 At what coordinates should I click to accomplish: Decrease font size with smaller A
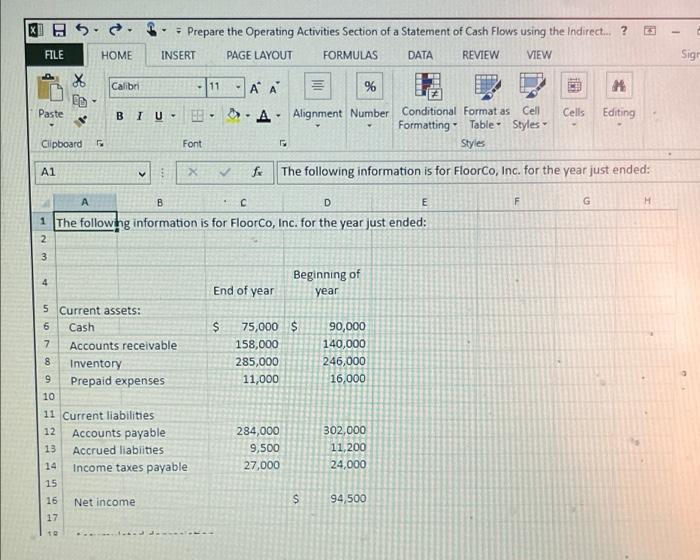point(275,88)
